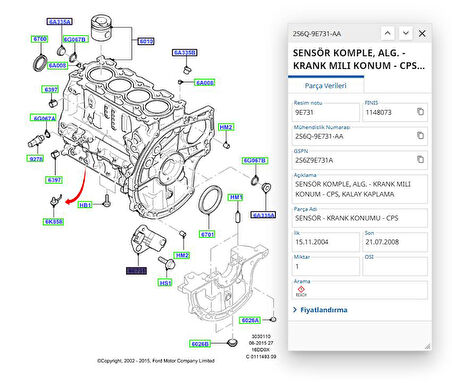The image size is (452, 383).
Task: Go to next part with down chevron
Action: [405, 33]
